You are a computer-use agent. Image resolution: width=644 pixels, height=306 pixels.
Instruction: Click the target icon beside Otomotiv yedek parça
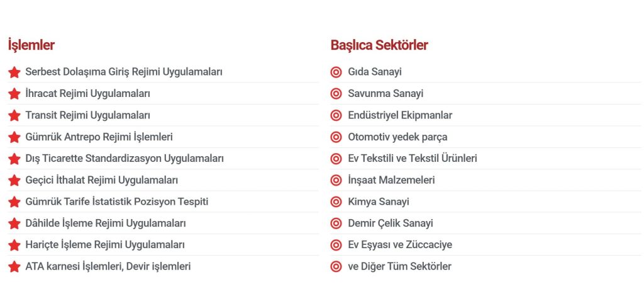coord(336,137)
